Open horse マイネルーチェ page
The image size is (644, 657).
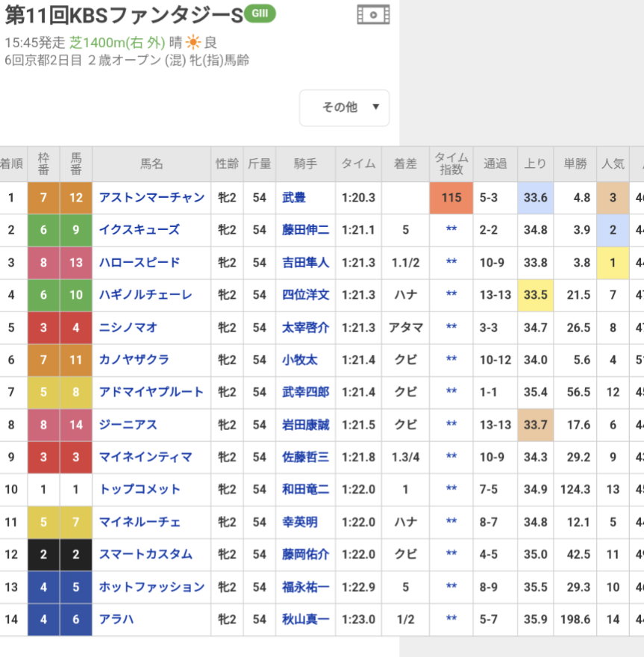pos(140,522)
